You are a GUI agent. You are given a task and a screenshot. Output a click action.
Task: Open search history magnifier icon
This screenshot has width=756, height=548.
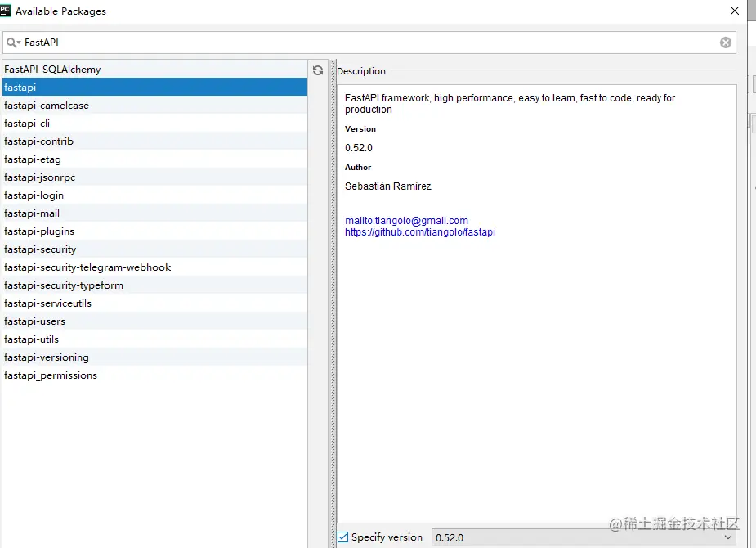click(x=13, y=43)
